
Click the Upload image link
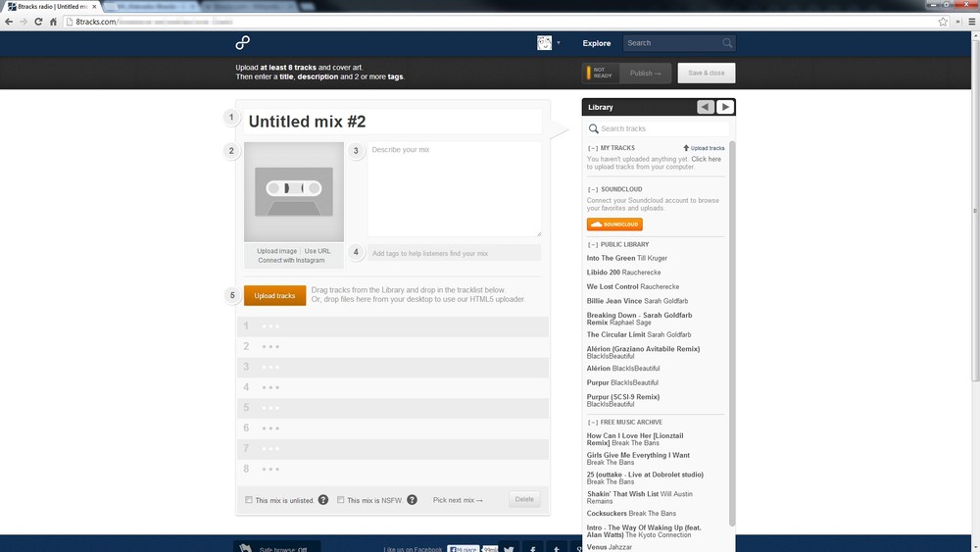[x=277, y=251]
